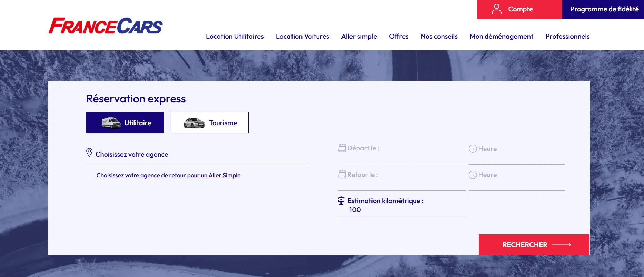Click the return calendar icon
Image resolution: width=644 pixels, height=277 pixels.
[x=342, y=175]
